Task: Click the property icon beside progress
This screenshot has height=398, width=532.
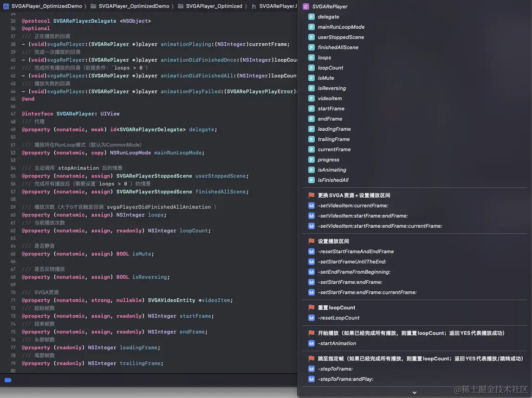Action: pos(311,159)
